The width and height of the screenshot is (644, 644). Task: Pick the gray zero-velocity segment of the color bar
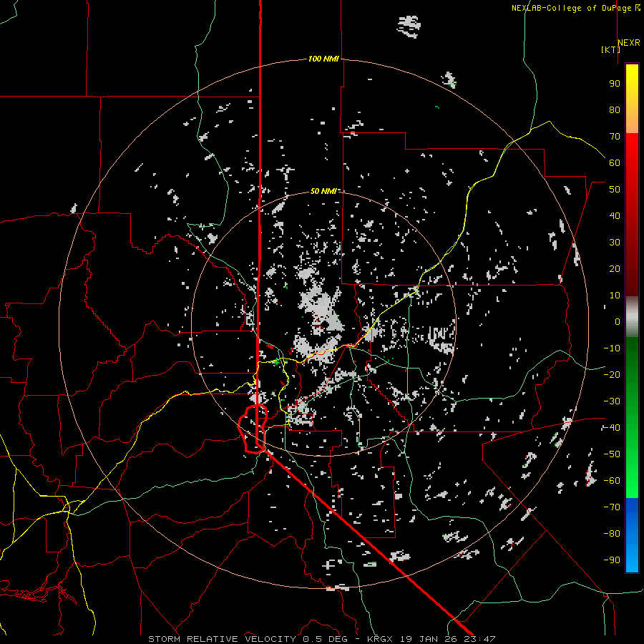pyautogui.click(x=632, y=317)
